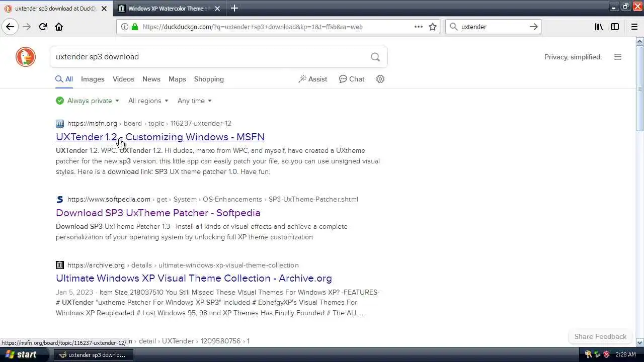
Task: Open DuckDuckGo search settings gear
Action: pos(380,79)
